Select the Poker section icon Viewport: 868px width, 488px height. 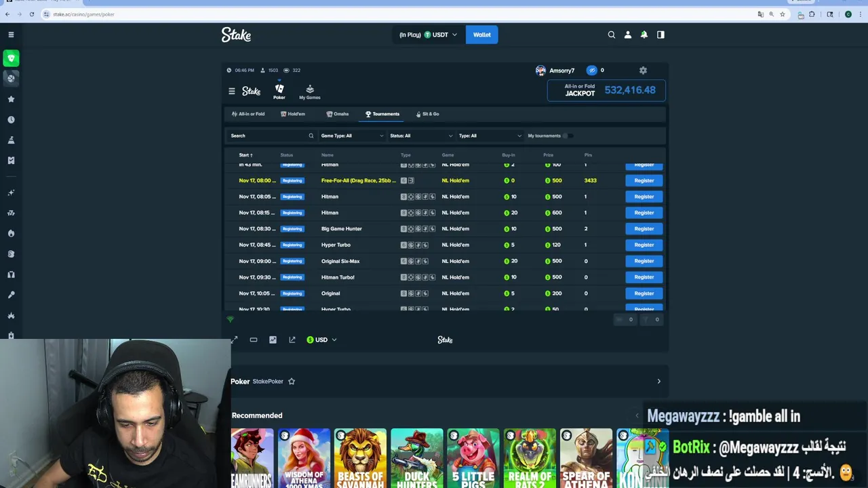[279, 92]
